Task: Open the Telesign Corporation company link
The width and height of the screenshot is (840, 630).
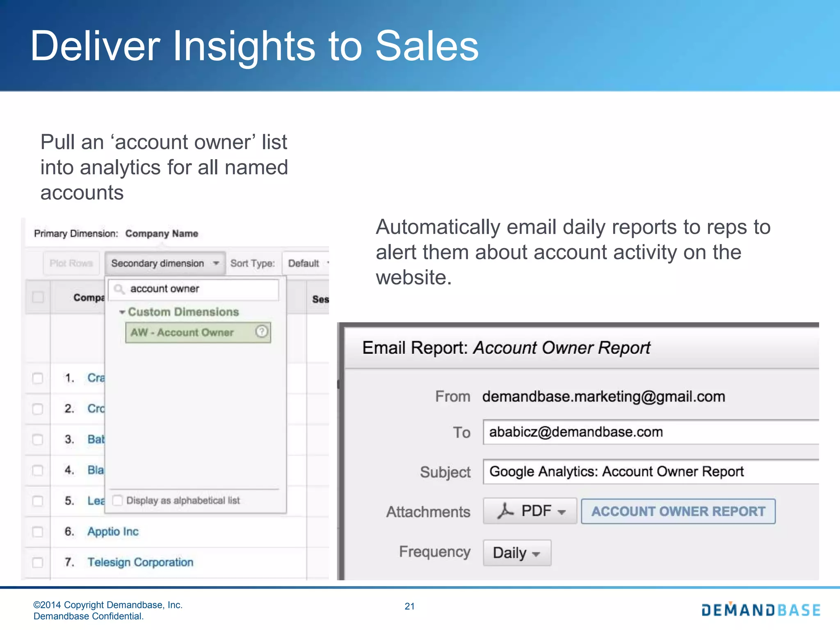Action: coord(140,562)
